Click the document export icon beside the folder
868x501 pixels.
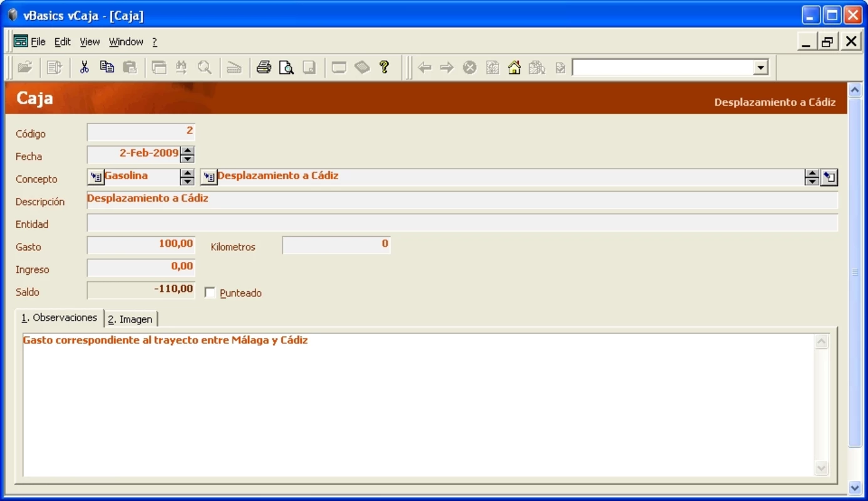point(54,67)
